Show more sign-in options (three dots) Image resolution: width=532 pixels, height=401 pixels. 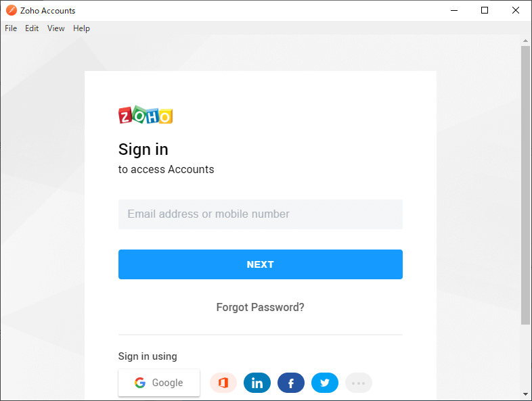359,383
